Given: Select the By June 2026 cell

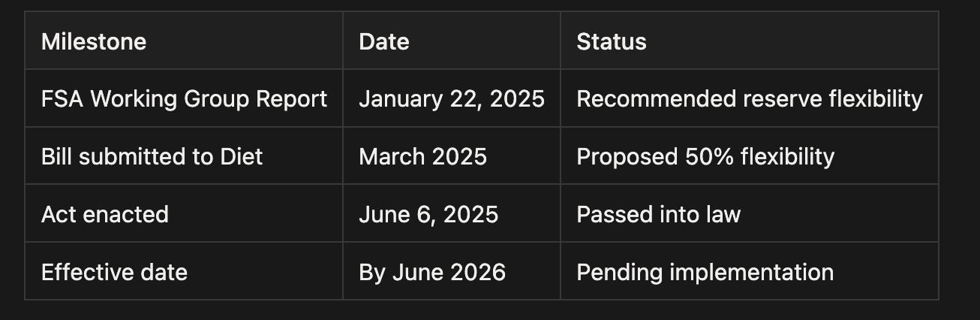Looking at the screenshot, I should [x=432, y=272].
